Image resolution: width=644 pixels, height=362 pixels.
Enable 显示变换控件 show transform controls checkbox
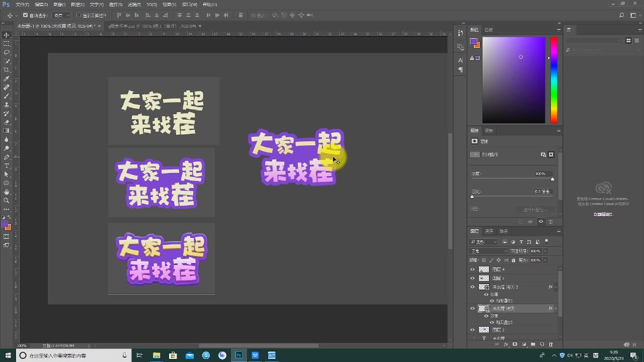(x=78, y=15)
